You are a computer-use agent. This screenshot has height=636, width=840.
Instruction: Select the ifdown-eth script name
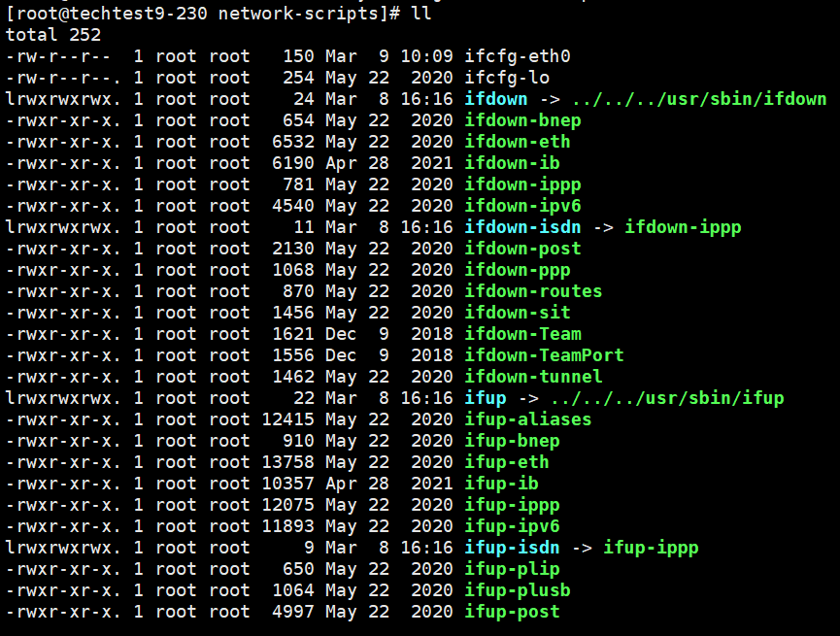pos(518,142)
